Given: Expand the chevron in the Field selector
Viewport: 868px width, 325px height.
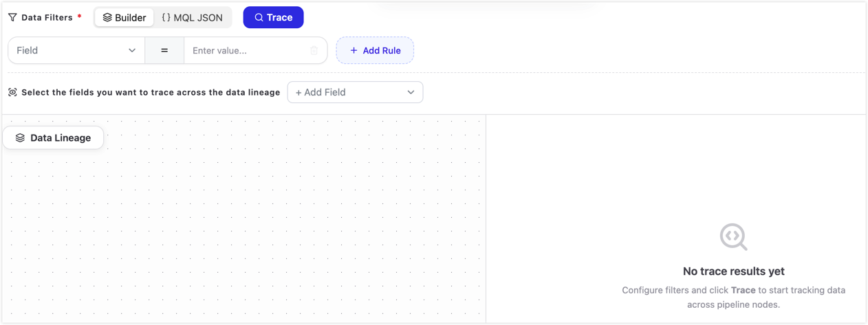Looking at the screenshot, I should pyautogui.click(x=132, y=50).
